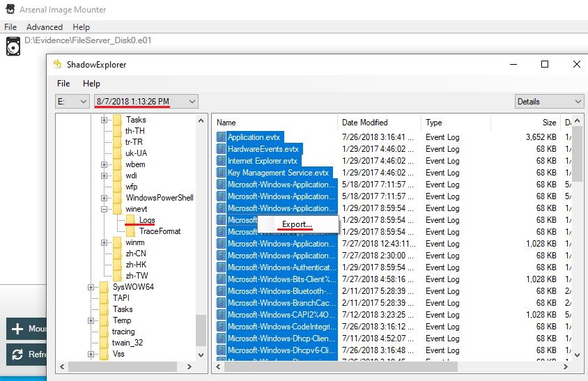The width and height of the screenshot is (588, 381).
Task: Select the twain_32 folder in tree
Action: 127,343
